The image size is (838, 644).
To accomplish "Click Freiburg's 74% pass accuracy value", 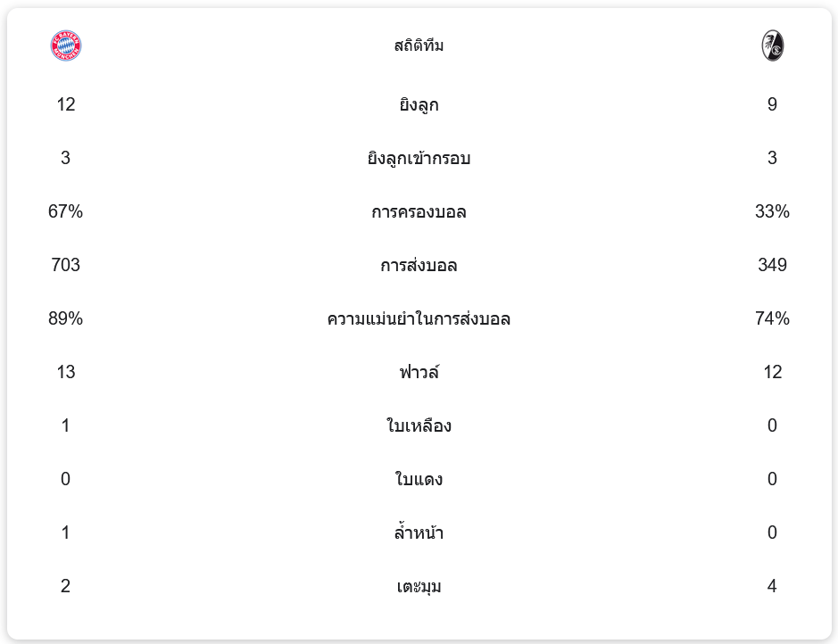I will coord(772,319).
